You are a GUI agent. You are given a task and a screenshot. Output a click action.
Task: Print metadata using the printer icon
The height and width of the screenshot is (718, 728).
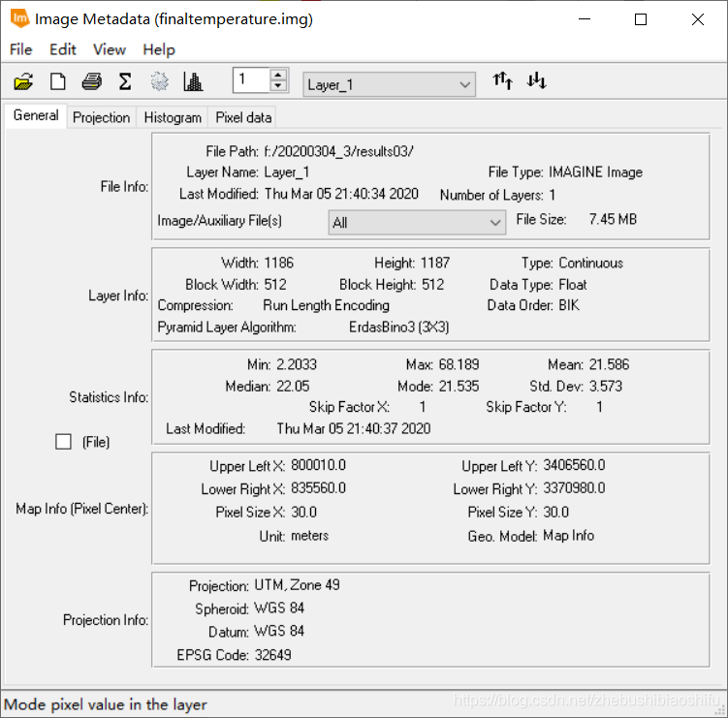tap(92, 81)
